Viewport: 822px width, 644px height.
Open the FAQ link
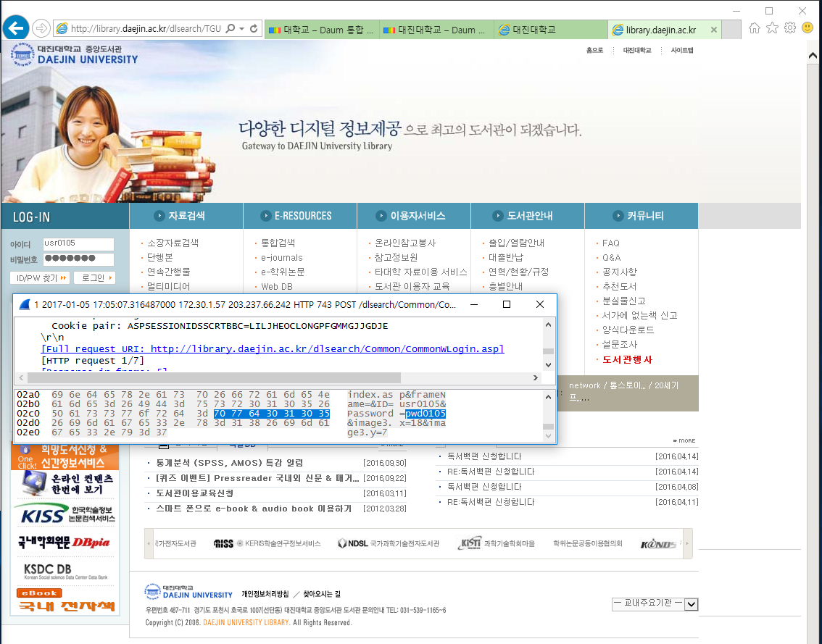(x=611, y=243)
